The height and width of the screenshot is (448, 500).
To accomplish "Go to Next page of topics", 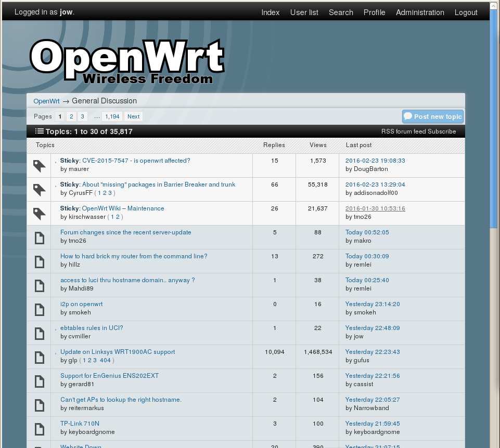I will tap(133, 116).
